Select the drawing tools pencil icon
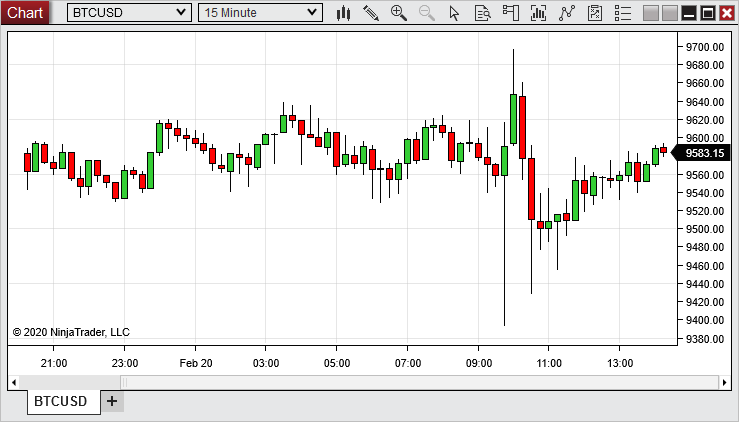Screen dimensions: 739x422 pos(371,13)
